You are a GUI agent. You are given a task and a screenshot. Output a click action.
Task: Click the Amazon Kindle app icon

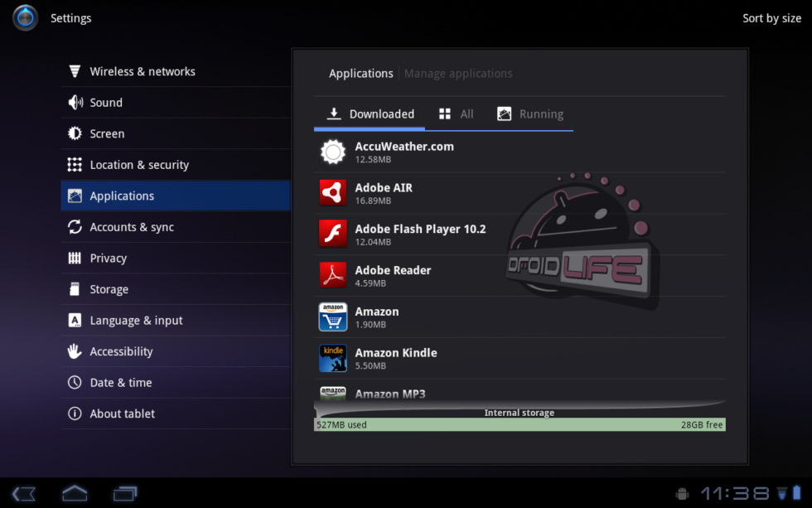(333, 358)
